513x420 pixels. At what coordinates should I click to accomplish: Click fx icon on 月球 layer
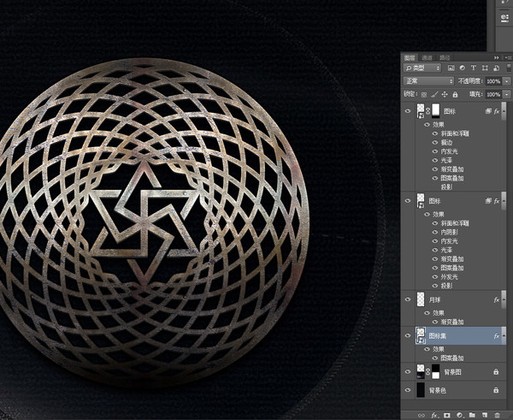[x=496, y=300]
